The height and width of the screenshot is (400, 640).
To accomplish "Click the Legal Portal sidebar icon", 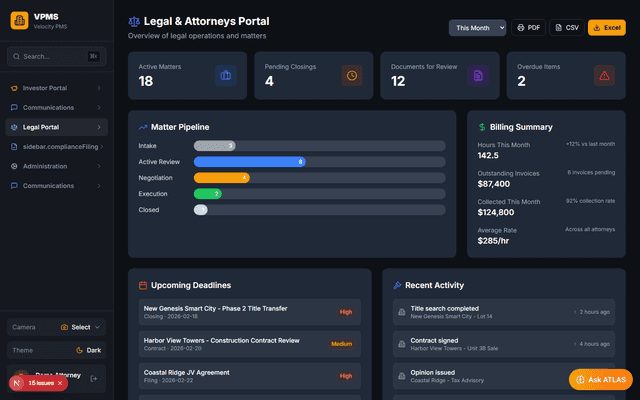I will point(14,127).
